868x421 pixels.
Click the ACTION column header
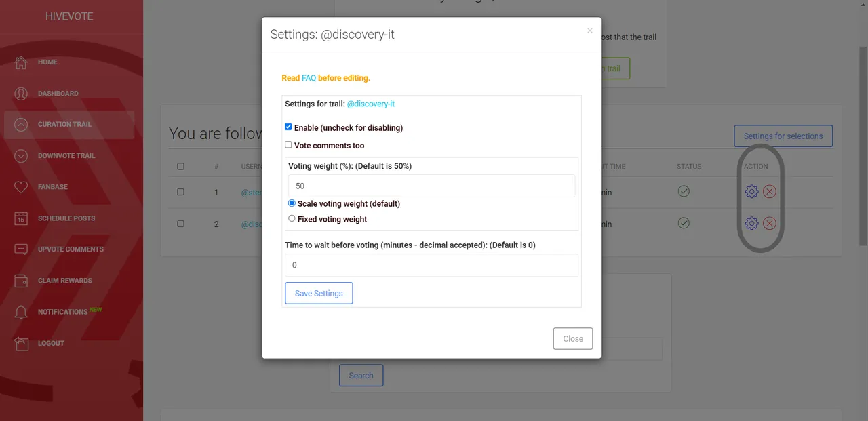(x=756, y=167)
